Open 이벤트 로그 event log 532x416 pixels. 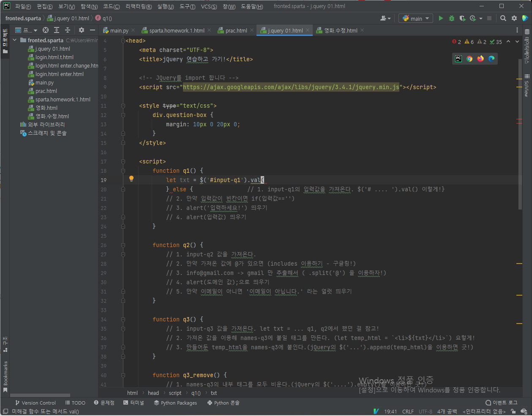pos(502,402)
